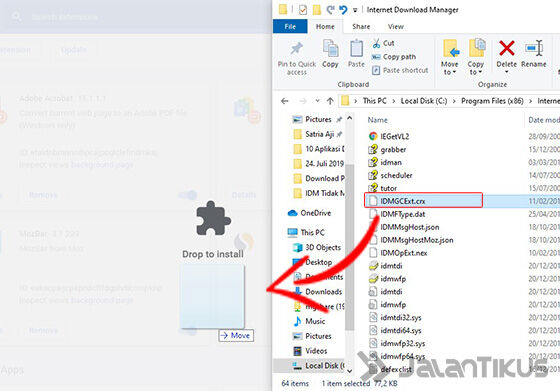
Task: Open Music in navigation pane
Action: tap(309, 321)
